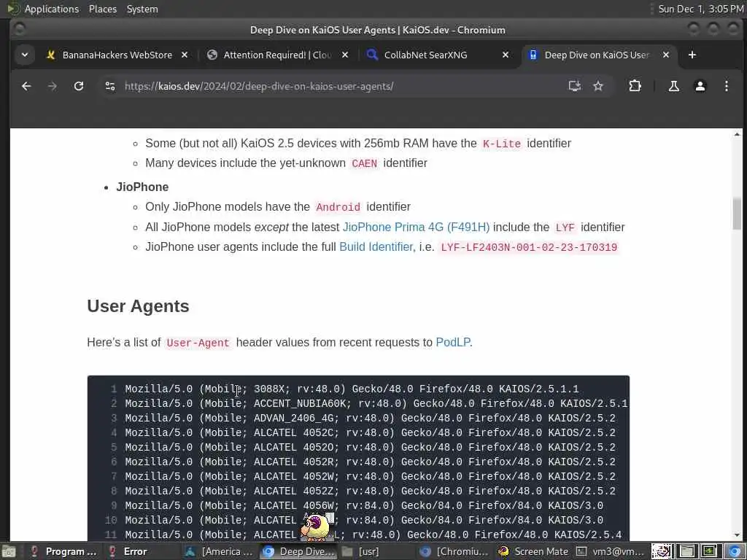This screenshot has height=560, width=747.
Task: Click the CAEN code identifier
Action: (x=365, y=163)
